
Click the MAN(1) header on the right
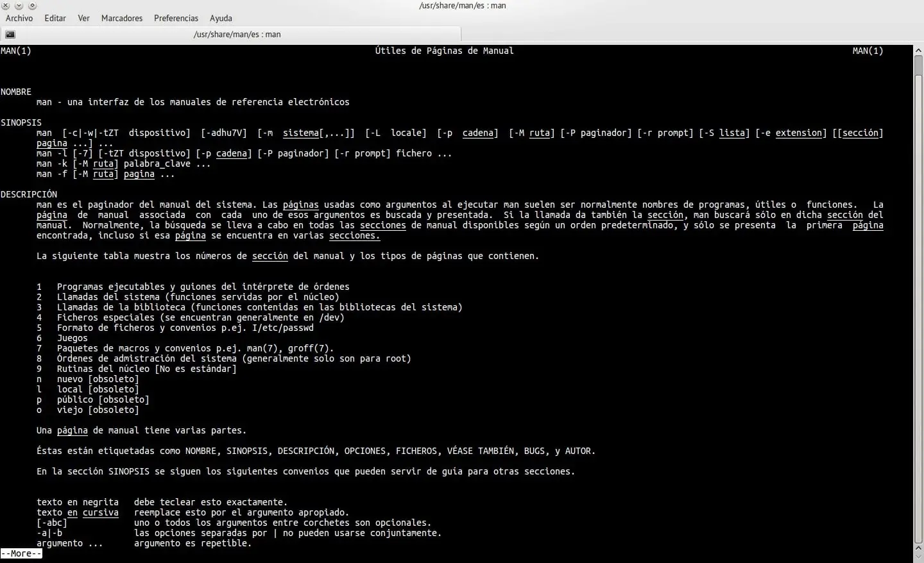coord(868,51)
